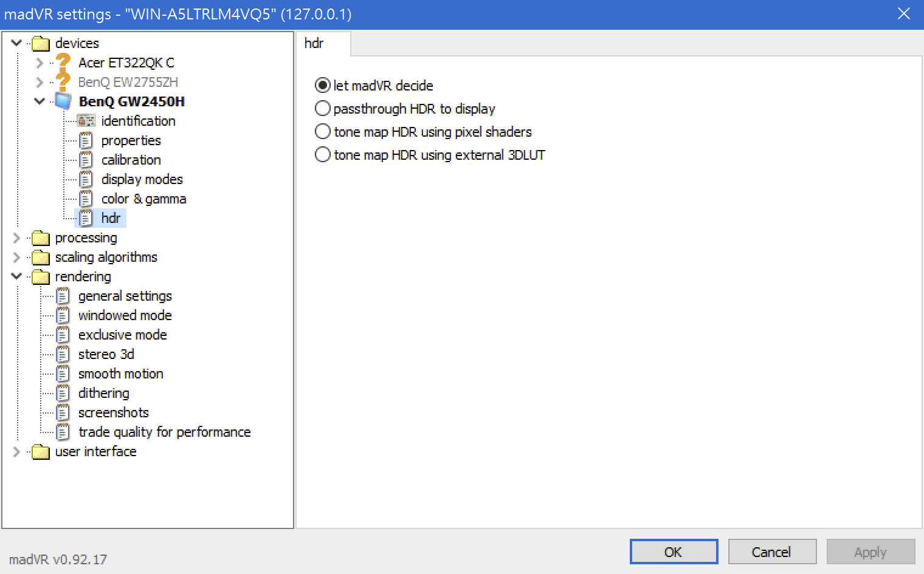Image resolution: width=924 pixels, height=574 pixels.
Task: Click the smooth motion page icon
Action: 63,374
